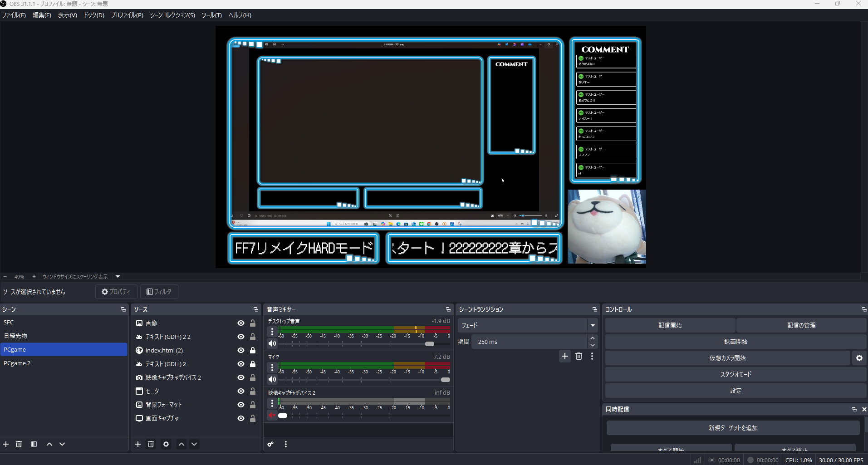Move scene down with arrow
The height and width of the screenshot is (465, 868).
click(x=62, y=444)
